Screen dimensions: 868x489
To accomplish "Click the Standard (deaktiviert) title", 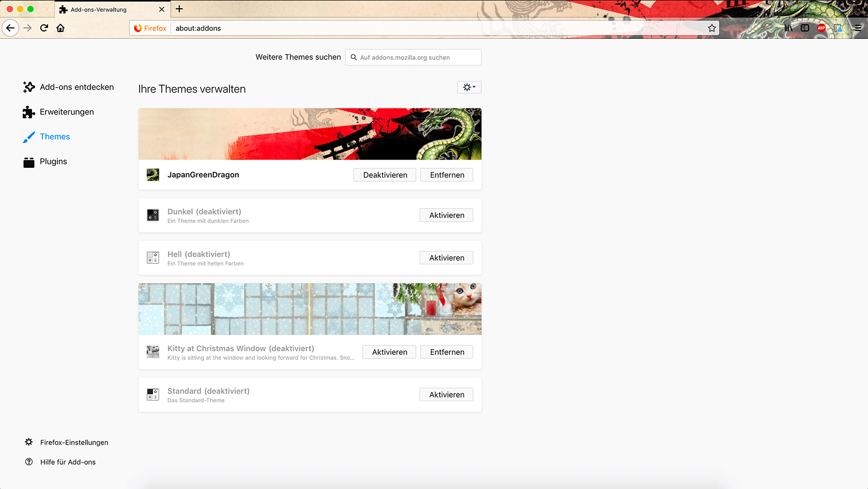I will coord(208,391).
